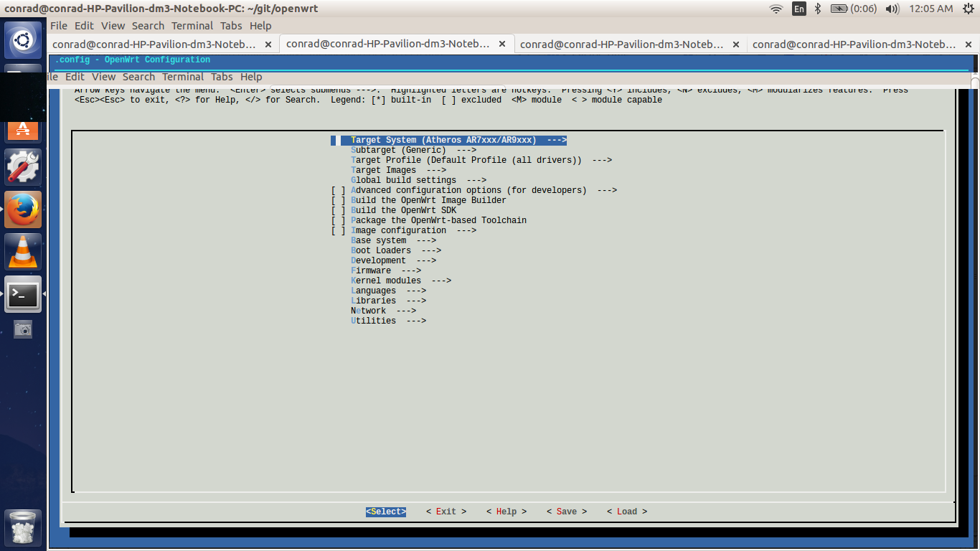Open the Firmware submenu
Image resolution: width=980 pixels, height=551 pixels.
coord(386,271)
